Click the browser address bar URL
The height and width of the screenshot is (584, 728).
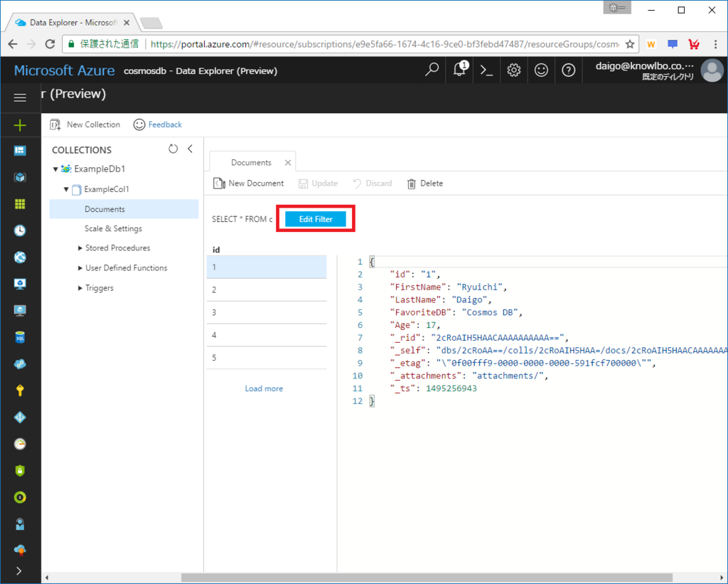pyautogui.click(x=385, y=44)
